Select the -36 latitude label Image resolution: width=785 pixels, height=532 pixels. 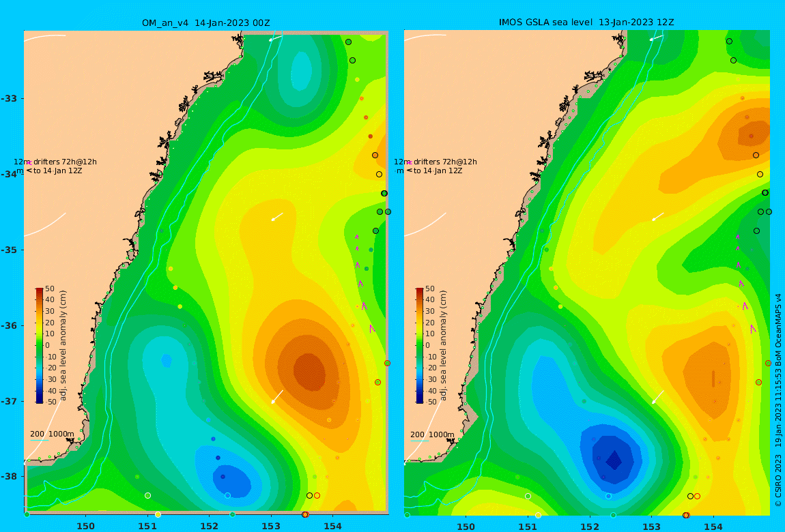(x=9, y=325)
